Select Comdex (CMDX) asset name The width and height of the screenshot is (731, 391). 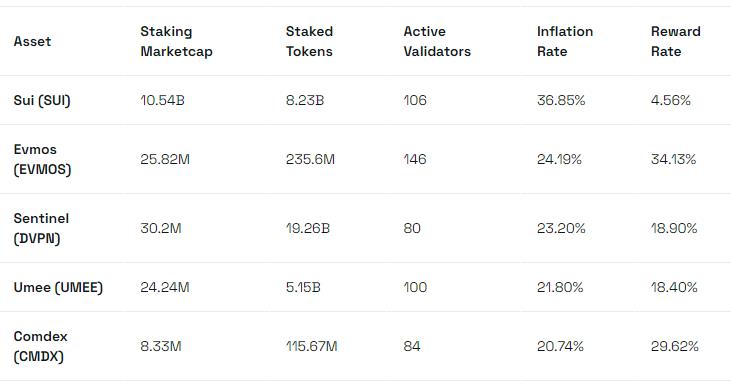41,346
